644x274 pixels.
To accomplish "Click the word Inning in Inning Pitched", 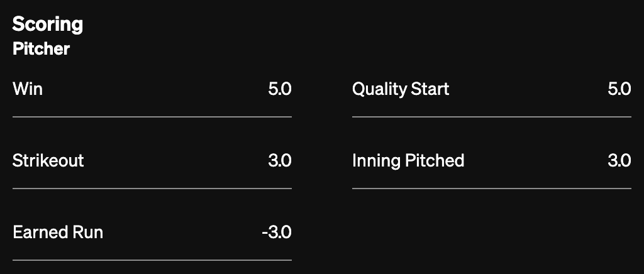I will (x=376, y=160).
